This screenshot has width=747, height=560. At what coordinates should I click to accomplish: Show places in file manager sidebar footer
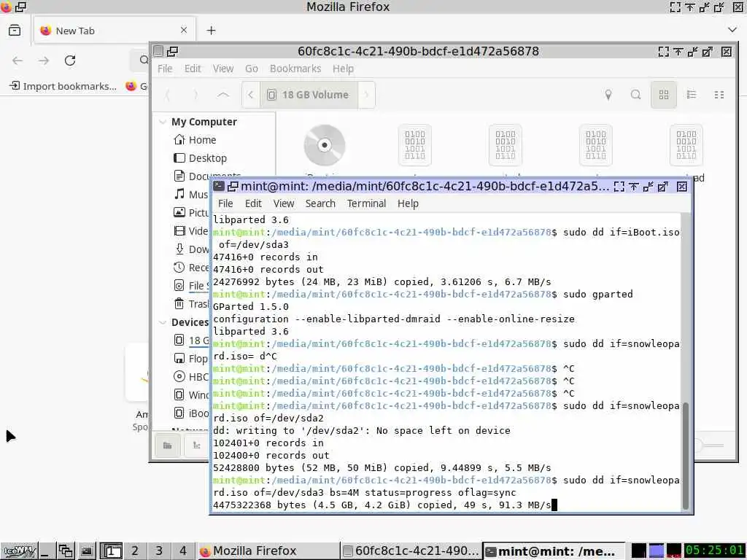point(168,446)
